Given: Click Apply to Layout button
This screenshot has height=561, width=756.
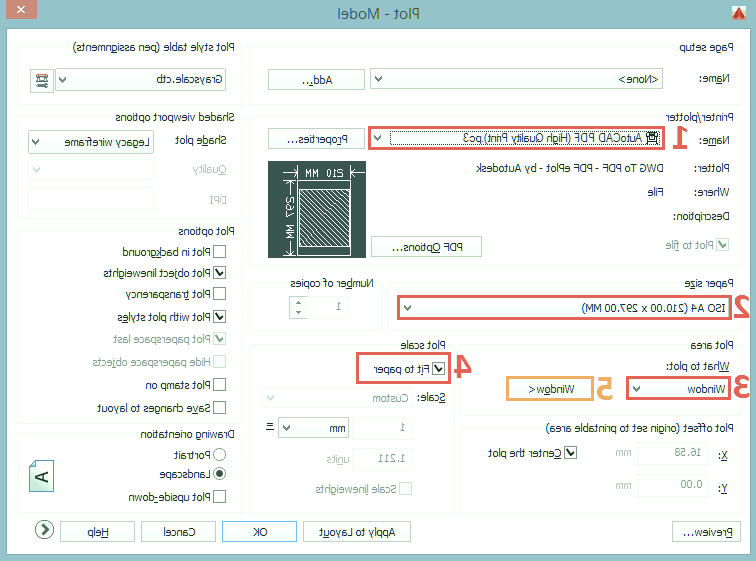Looking at the screenshot, I should 357,532.
